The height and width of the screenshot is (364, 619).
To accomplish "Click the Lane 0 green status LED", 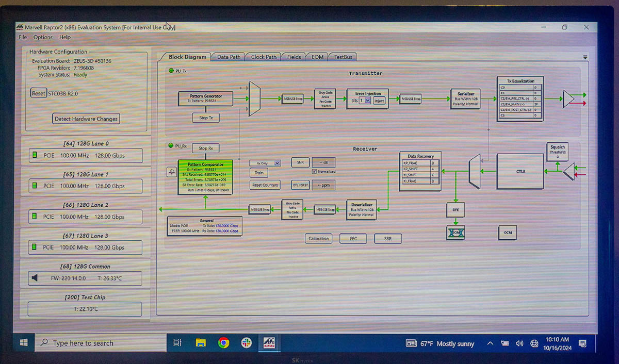I will coord(35,155).
